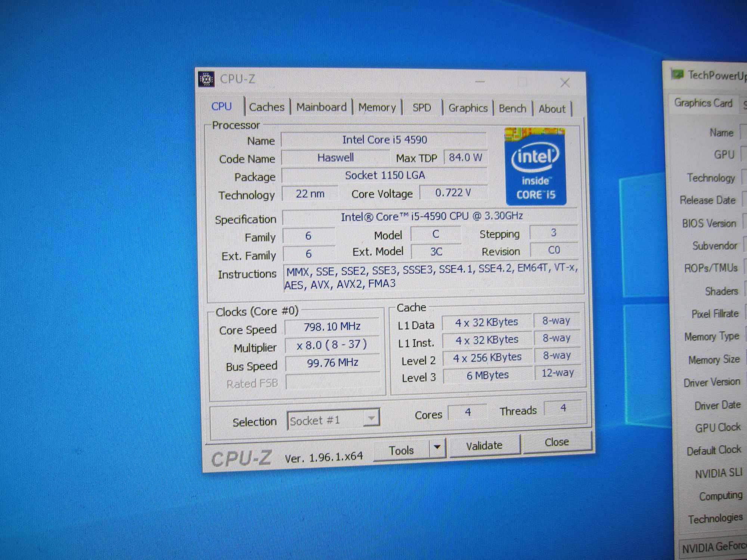Click the Bus Speed value 99.76 MHz
The width and height of the screenshot is (747, 560).
tap(332, 362)
